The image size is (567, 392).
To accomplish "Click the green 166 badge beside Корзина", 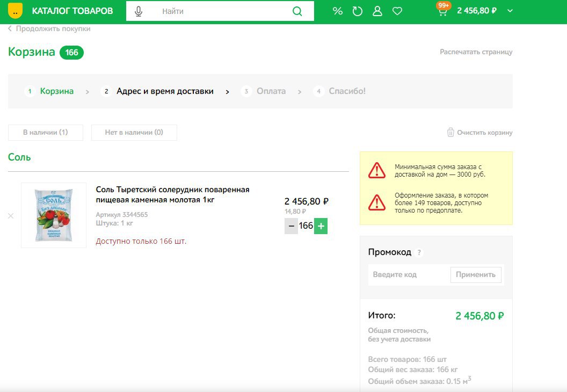I will [x=71, y=53].
